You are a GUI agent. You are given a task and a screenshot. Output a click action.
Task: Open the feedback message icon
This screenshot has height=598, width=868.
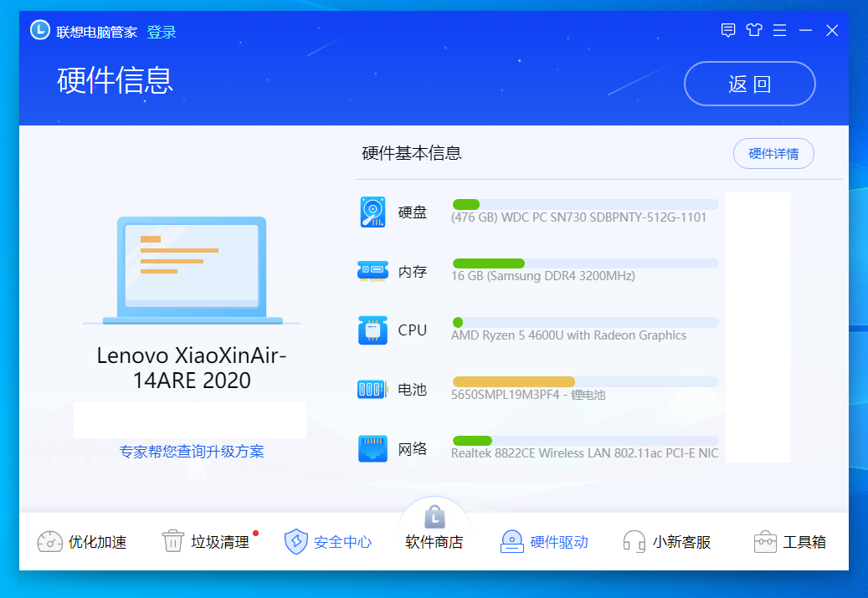(728, 30)
